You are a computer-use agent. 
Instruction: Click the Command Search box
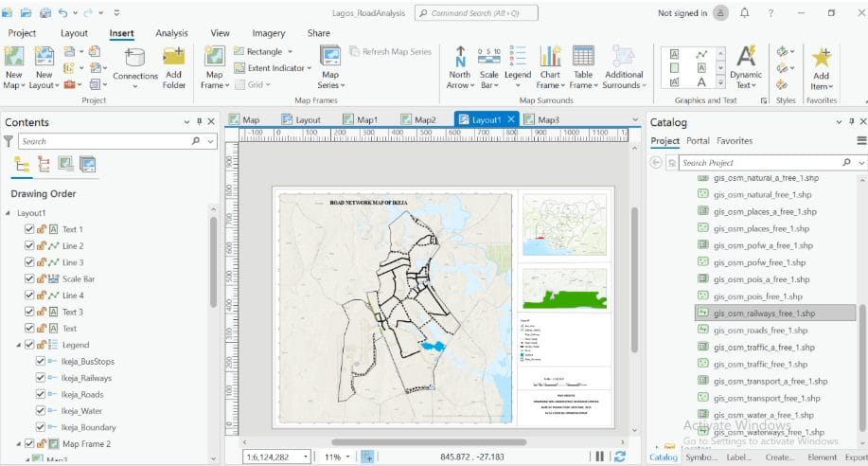tap(483, 13)
